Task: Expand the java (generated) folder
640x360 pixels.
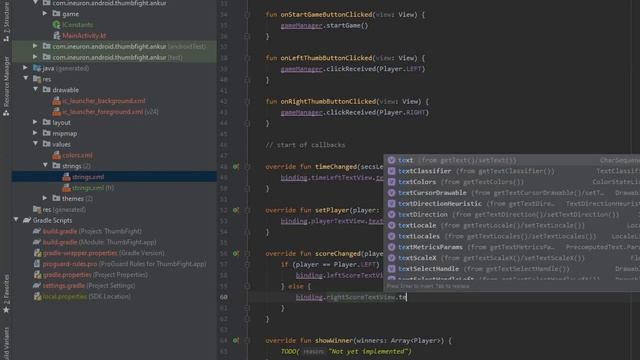Action: 26,68
